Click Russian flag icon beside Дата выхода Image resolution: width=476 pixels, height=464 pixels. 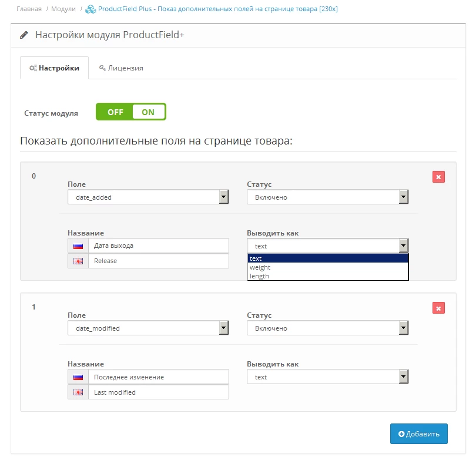pos(78,246)
